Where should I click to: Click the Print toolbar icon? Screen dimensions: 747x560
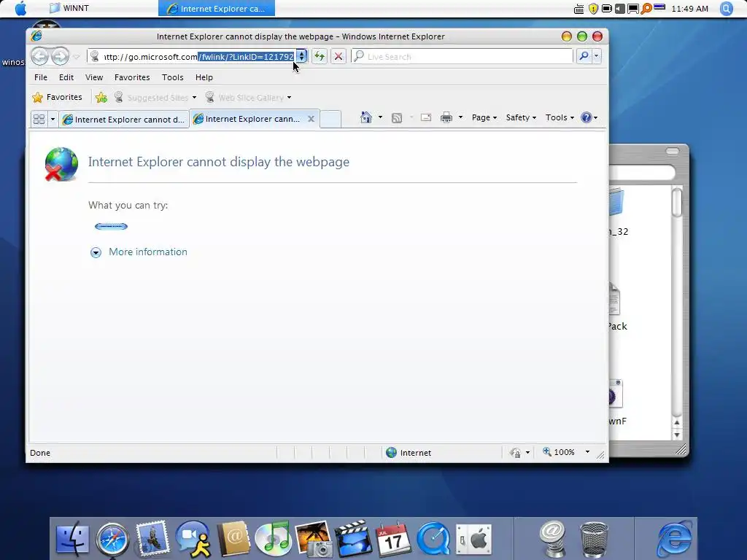446,117
